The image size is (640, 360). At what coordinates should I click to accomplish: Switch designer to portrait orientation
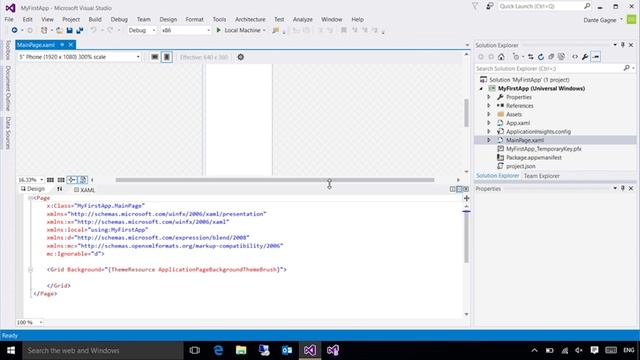[167, 57]
